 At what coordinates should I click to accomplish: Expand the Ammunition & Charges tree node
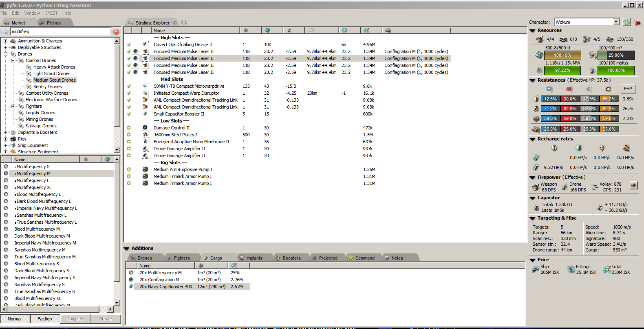tap(5, 41)
